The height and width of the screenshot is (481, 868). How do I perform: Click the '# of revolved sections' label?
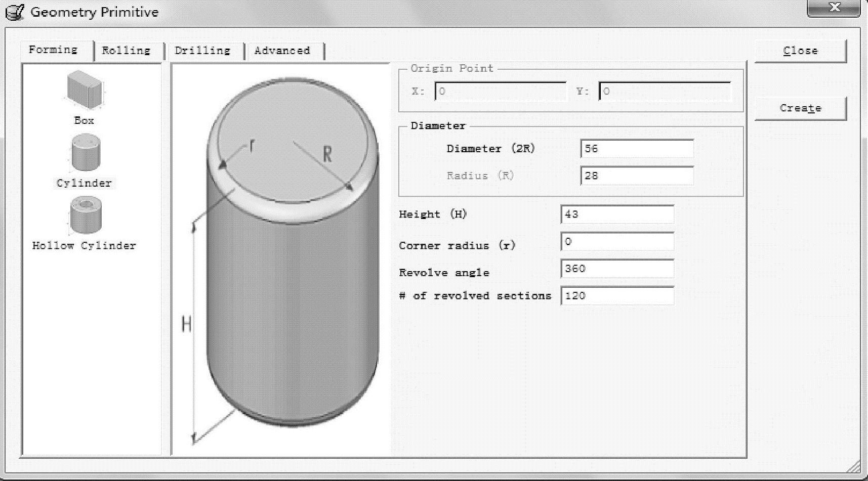coord(475,296)
